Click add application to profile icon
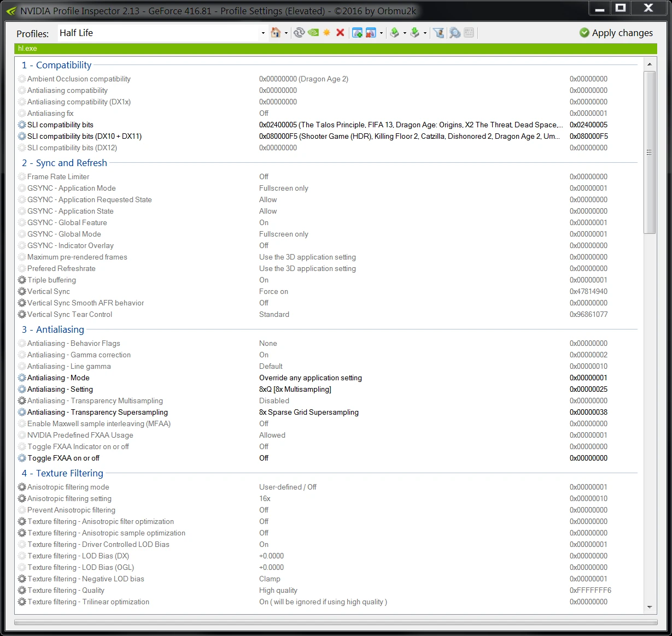The height and width of the screenshot is (636, 672). (357, 33)
